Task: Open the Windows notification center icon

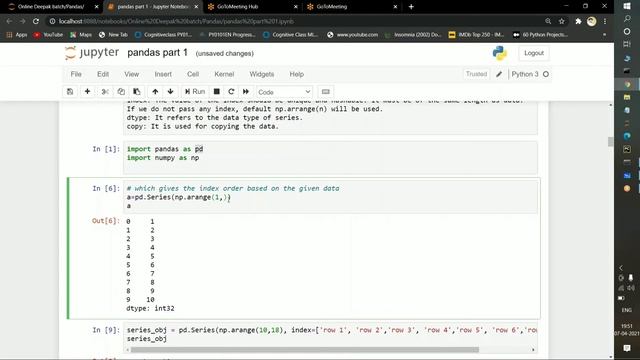Action: click(x=627, y=348)
